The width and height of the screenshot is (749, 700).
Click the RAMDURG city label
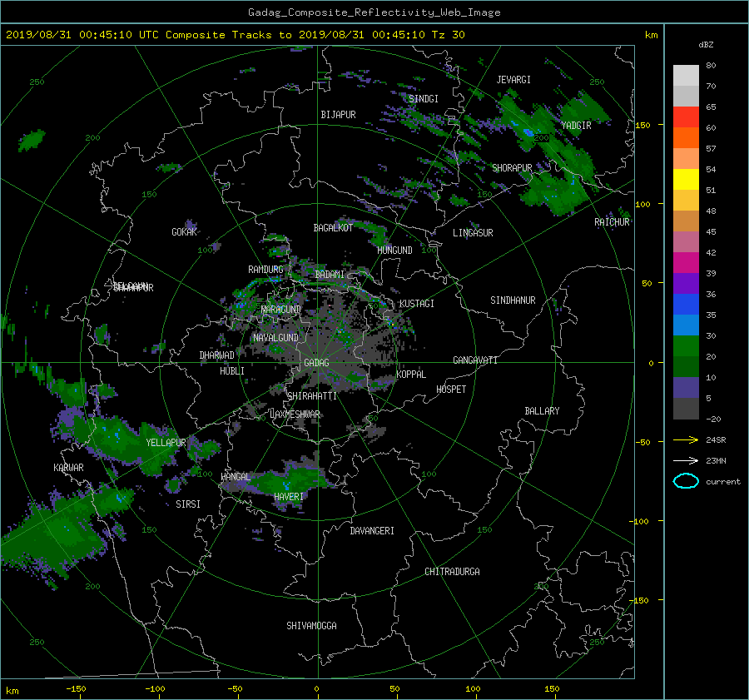pyautogui.click(x=265, y=270)
